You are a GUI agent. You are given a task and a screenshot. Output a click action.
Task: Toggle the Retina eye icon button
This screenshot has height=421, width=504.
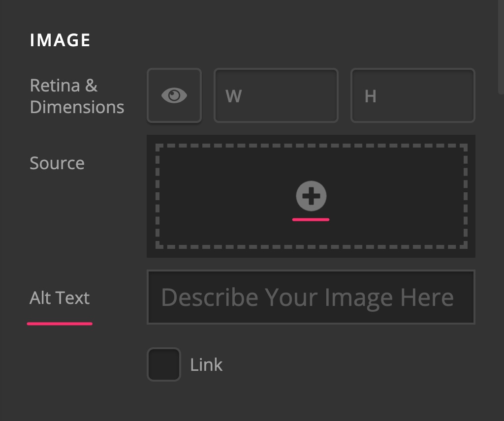tap(174, 95)
